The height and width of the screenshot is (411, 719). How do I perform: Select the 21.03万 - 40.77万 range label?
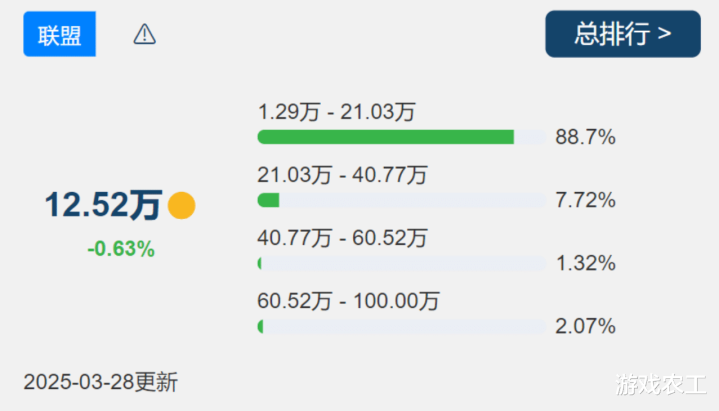click(x=343, y=175)
